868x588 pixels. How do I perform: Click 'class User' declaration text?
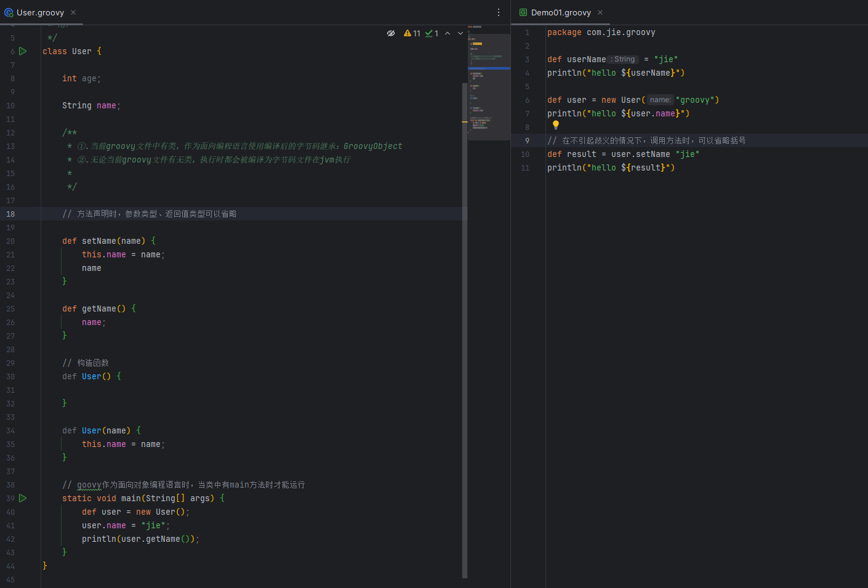click(x=66, y=51)
